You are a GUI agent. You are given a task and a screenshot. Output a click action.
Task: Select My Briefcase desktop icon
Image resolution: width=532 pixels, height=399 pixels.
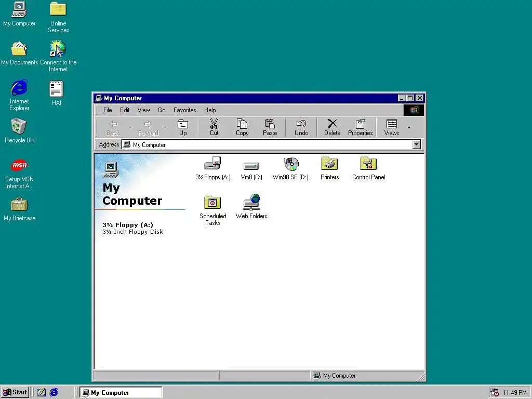[x=19, y=209]
